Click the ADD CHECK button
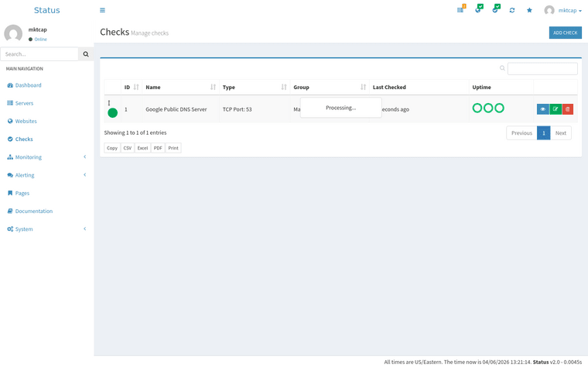588x368 pixels. tap(565, 33)
